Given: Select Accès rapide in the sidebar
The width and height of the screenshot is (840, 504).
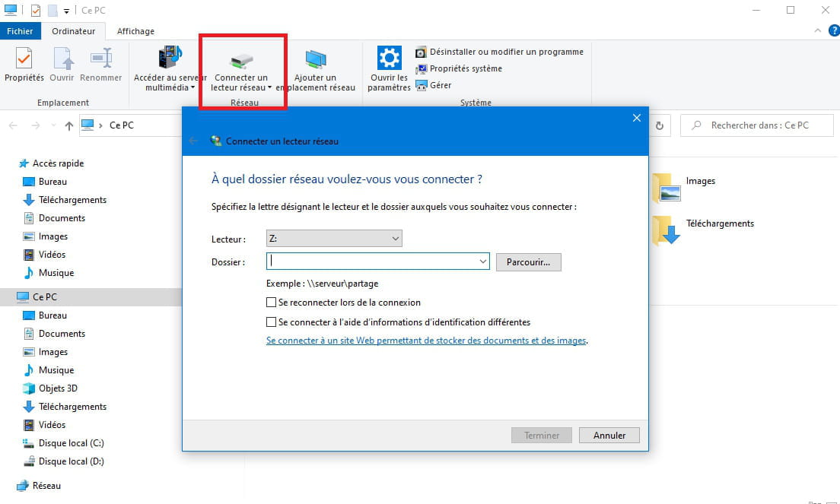Looking at the screenshot, I should pos(51,163).
